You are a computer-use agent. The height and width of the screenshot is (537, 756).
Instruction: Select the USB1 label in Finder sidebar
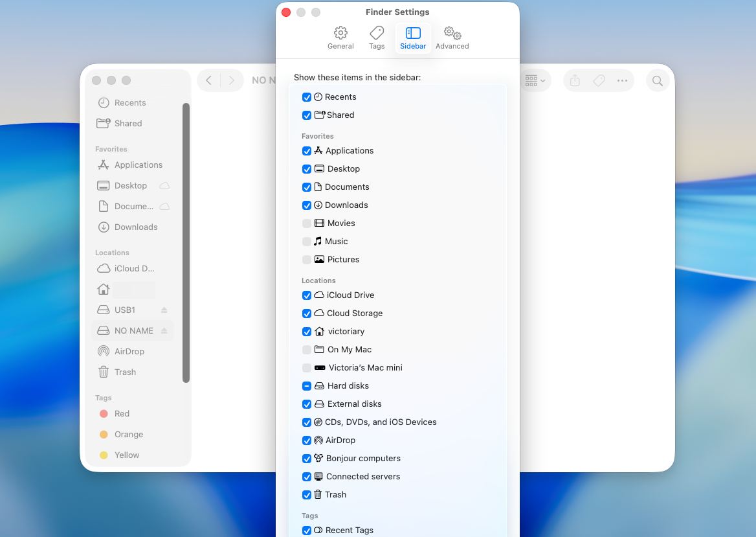point(124,310)
